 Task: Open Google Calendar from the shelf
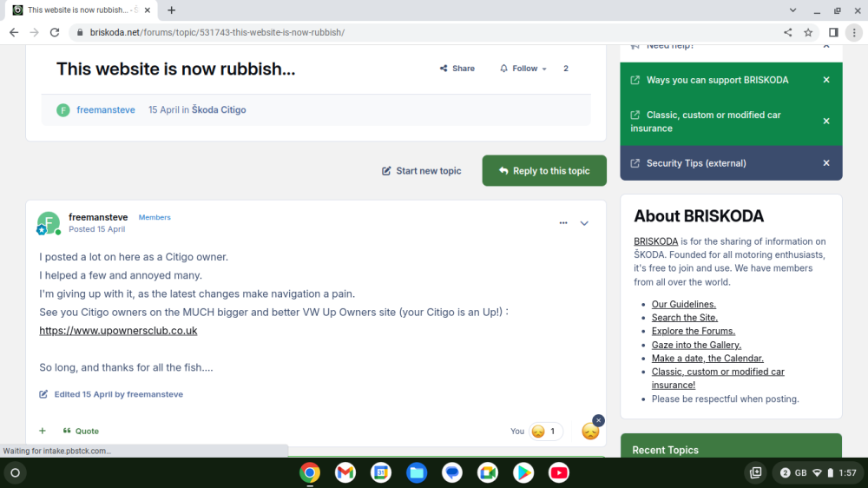tap(381, 472)
